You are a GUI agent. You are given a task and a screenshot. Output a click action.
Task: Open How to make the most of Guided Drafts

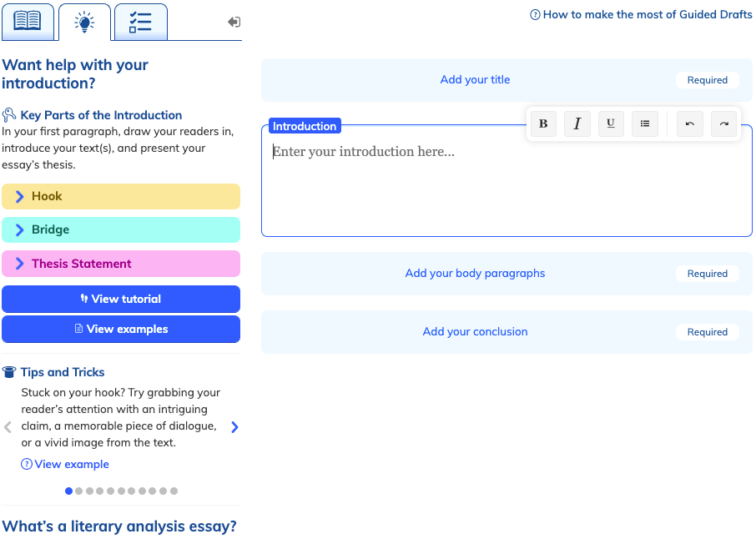click(x=641, y=14)
